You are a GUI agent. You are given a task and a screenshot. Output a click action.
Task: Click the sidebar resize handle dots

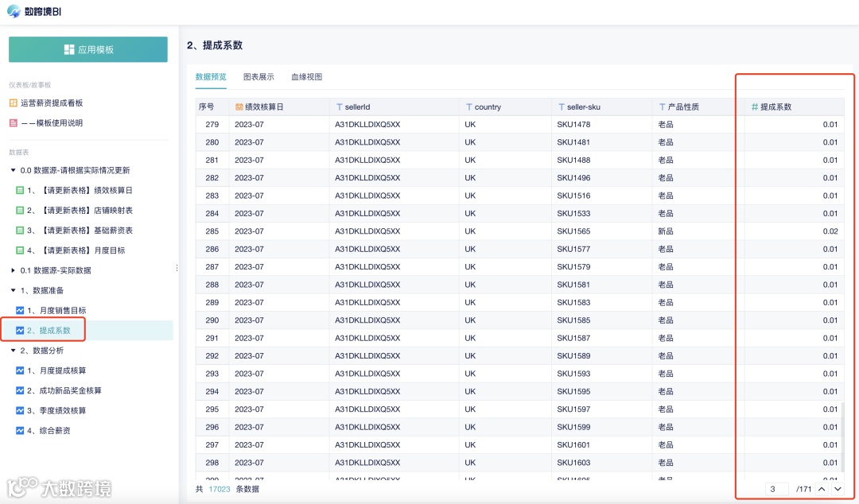coord(177,268)
